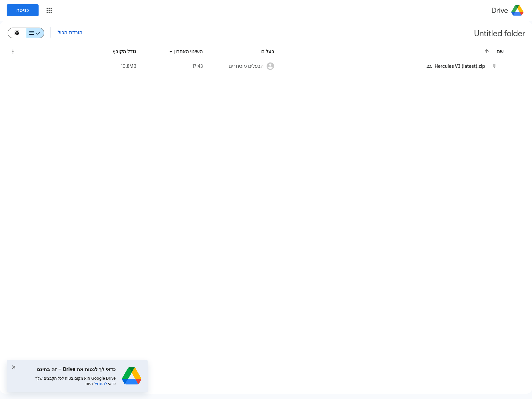This screenshot has width=532, height=399.
Task: Click the Drive wordmark text
Action: tap(499, 10)
